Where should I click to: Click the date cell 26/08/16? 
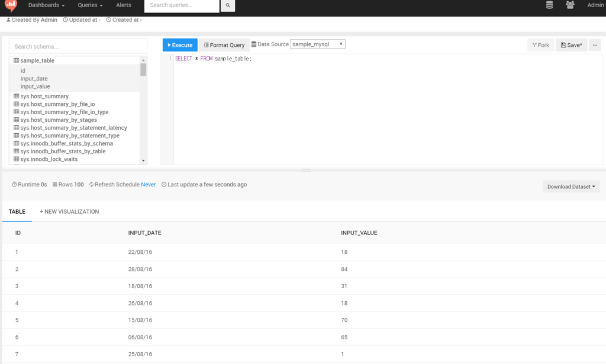point(140,303)
